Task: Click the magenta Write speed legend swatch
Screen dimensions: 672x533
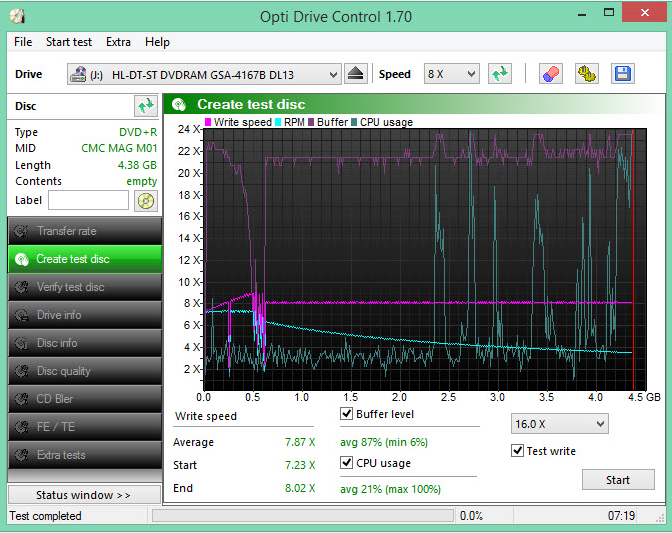Action: pyautogui.click(x=208, y=122)
